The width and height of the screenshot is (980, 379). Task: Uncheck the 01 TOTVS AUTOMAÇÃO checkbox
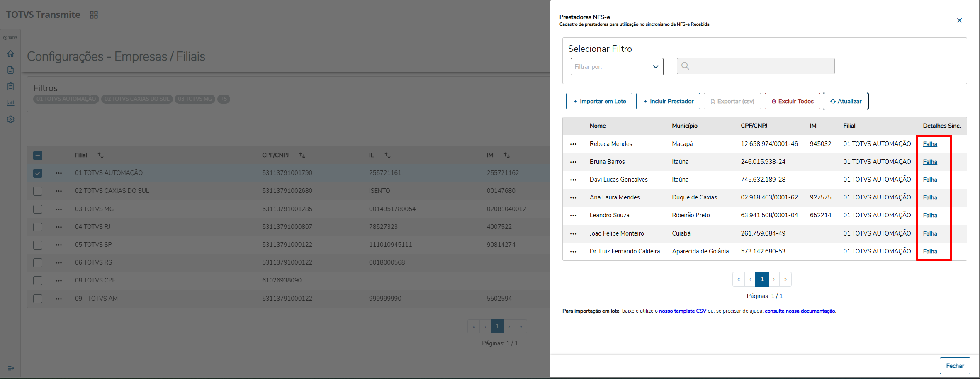point(38,173)
